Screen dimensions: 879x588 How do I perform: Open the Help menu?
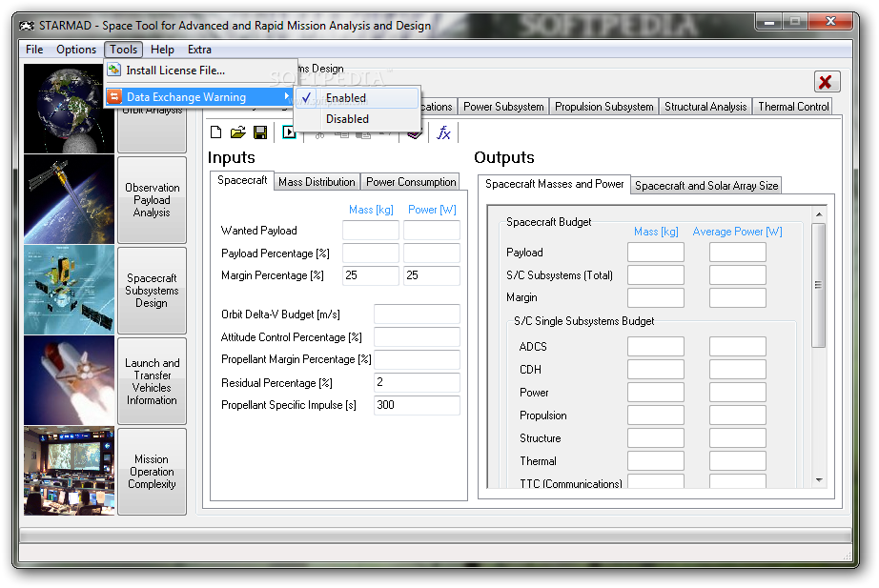point(162,50)
